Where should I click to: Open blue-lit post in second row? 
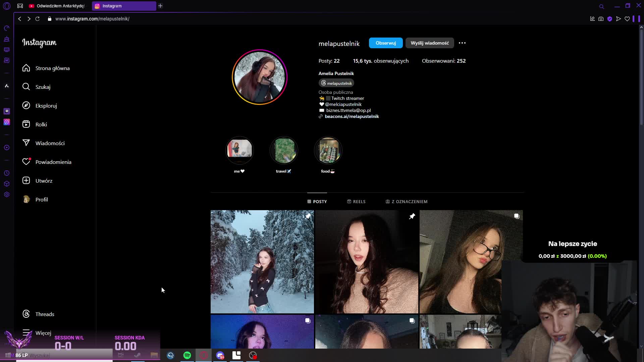[262, 331]
